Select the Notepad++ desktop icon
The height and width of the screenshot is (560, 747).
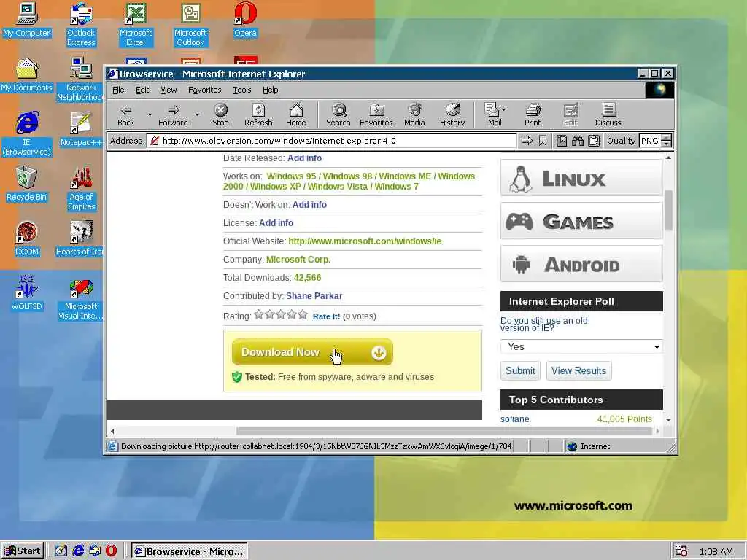click(81, 128)
